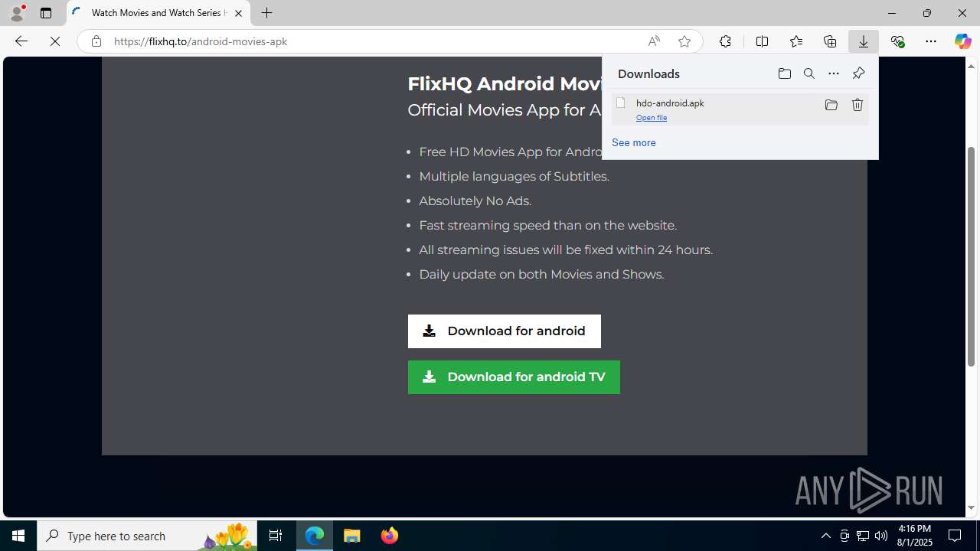The width and height of the screenshot is (980, 551).
Task: Click Open file link
Action: (652, 118)
